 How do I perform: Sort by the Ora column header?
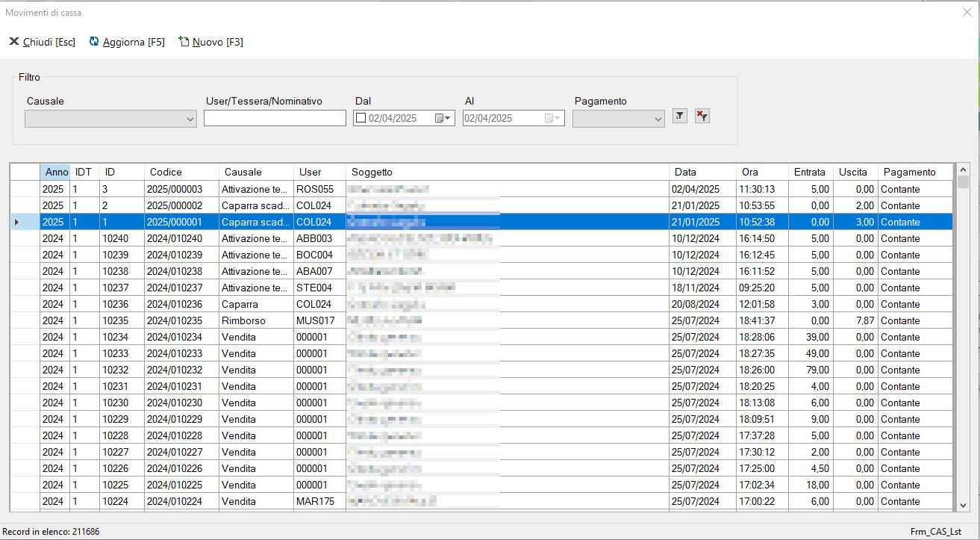point(762,172)
